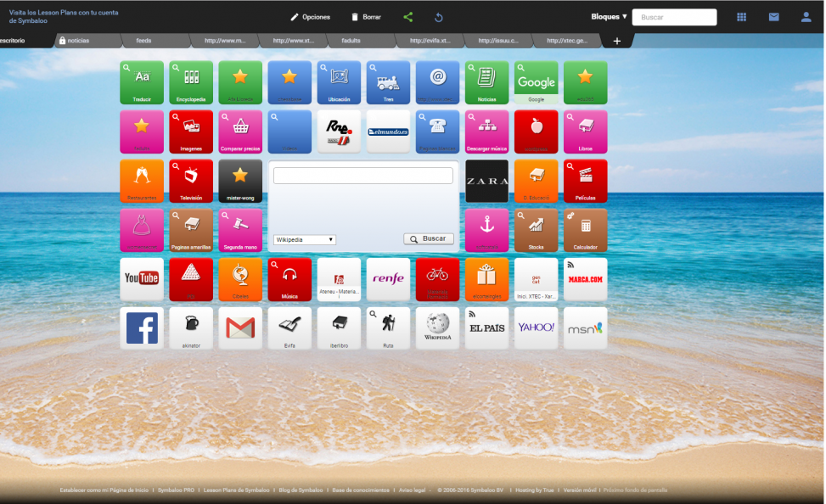Click the center widget search text field
The image size is (826, 504).
coord(362,176)
